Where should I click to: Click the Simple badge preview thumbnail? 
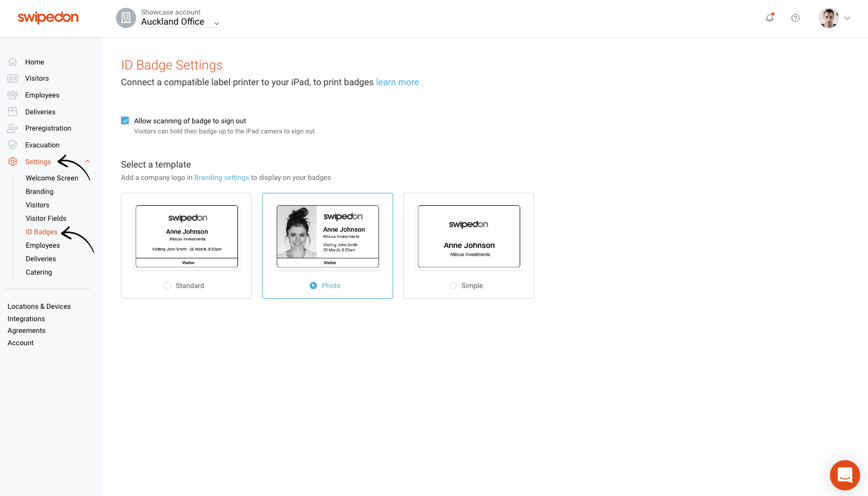pyautogui.click(x=469, y=237)
